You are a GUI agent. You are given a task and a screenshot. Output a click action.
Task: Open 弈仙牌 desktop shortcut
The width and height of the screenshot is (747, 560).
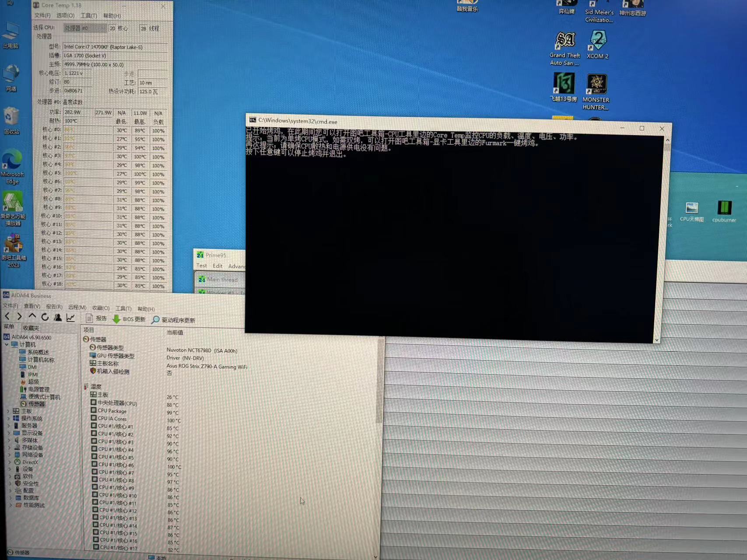pos(567,7)
